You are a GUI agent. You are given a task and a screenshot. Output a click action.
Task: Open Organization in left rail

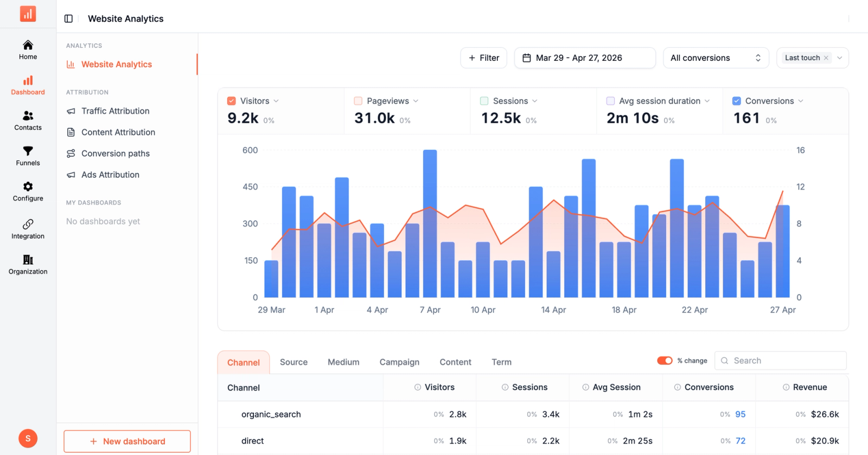tap(28, 265)
